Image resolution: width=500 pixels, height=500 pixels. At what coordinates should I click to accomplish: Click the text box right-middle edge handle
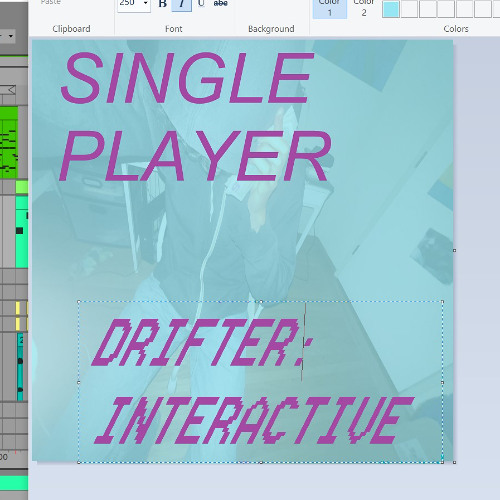(442, 382)
